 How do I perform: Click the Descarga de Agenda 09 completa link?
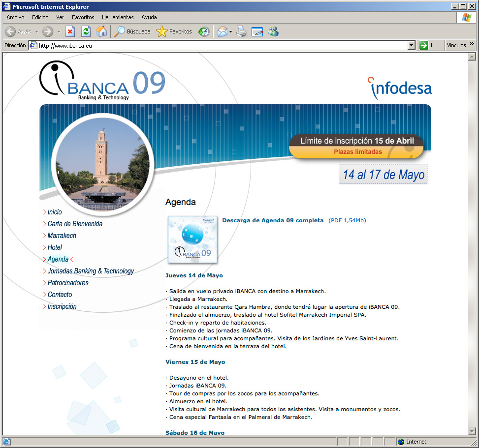[273, 220]
